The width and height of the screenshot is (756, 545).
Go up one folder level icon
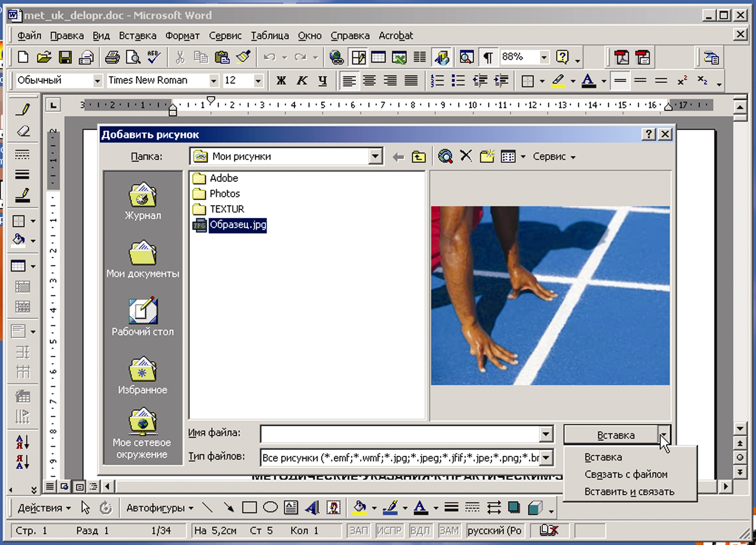[x=419, y=157]
